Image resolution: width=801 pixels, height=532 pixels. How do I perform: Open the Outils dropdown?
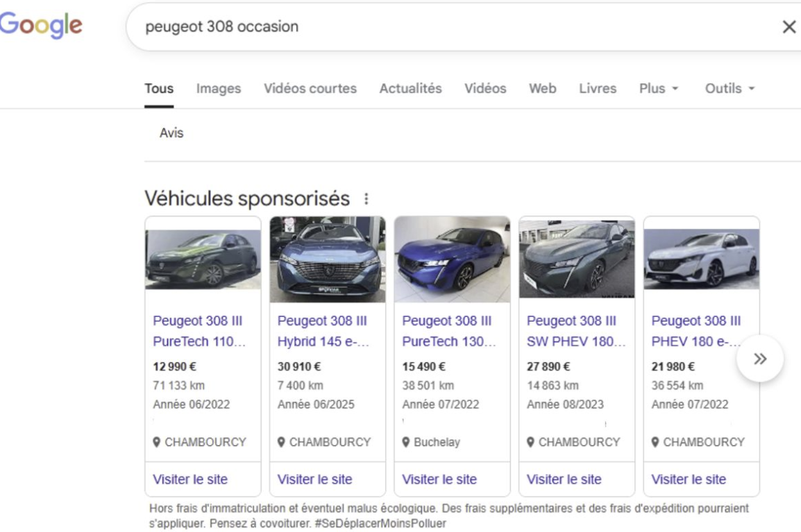pyautogui.click(x=730, y=89)
